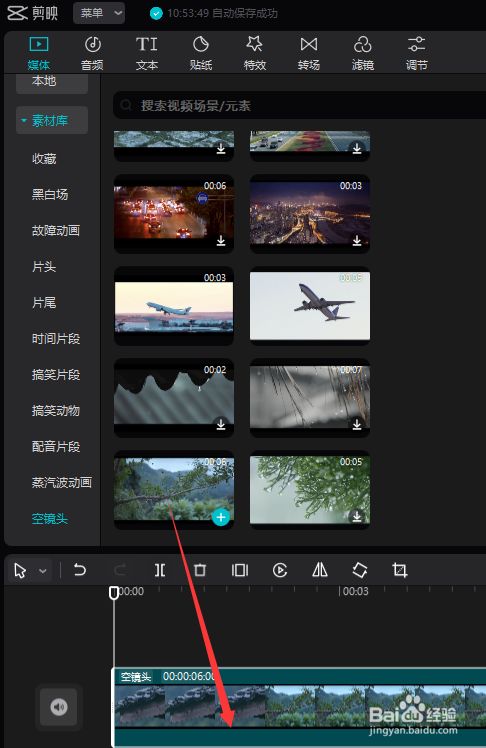Open the 特效 (Effects) tab
This screenshot has height=748, width=486.
click(x=255, y=53)
